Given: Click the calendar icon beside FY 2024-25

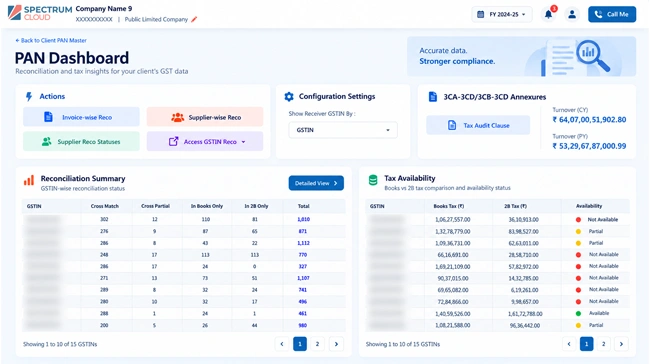Looking at the screenshot, I should click(x=480, y=14).
